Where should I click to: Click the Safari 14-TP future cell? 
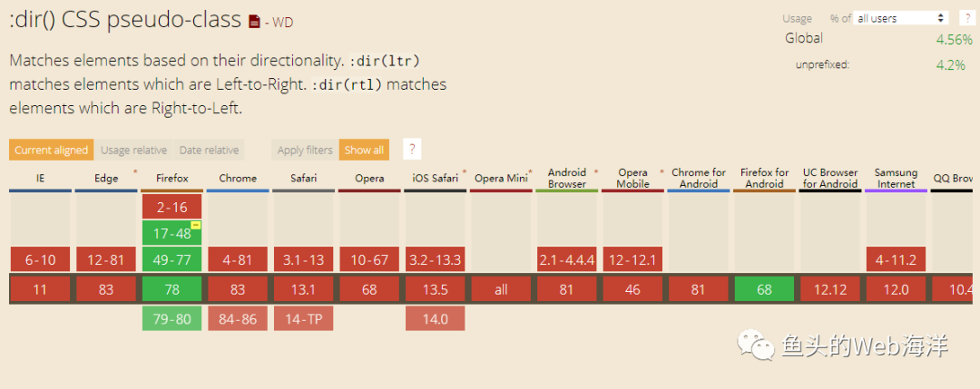pyautogui.click(x=304, y=318)
